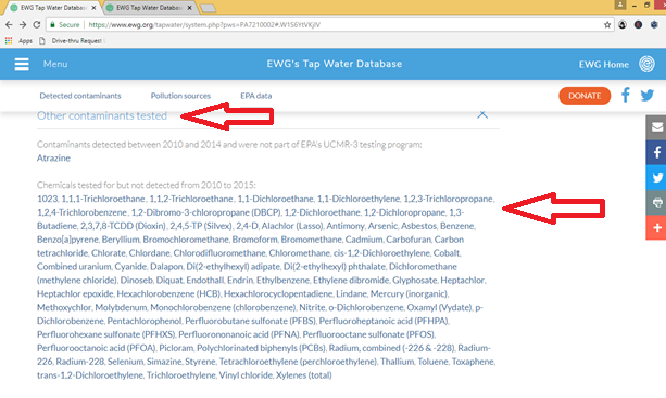This screenshot has width=666, height=398.
Task: Open the Lindane chemical link
Action: pos(351,294)
